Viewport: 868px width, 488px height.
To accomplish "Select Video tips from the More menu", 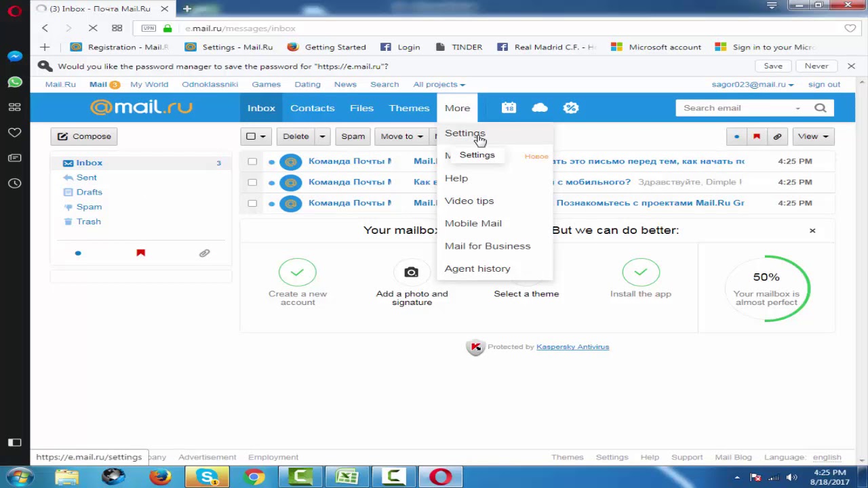I will (x=469, y=201).
